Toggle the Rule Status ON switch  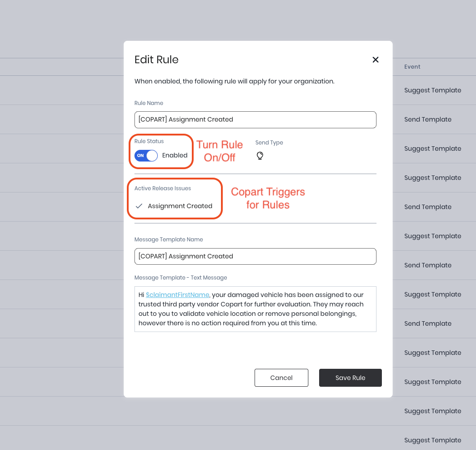[146, 156]
